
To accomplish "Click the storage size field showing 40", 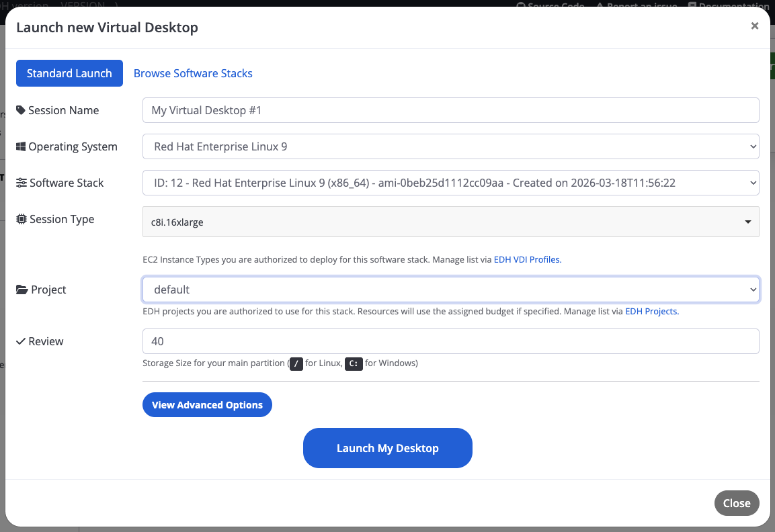I will 450,341.
